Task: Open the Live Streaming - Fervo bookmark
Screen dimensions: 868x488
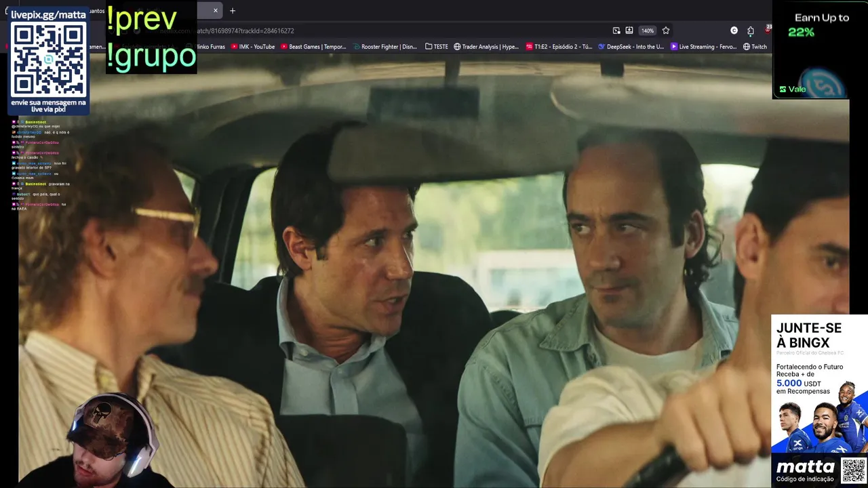Action: click(703, 47)
